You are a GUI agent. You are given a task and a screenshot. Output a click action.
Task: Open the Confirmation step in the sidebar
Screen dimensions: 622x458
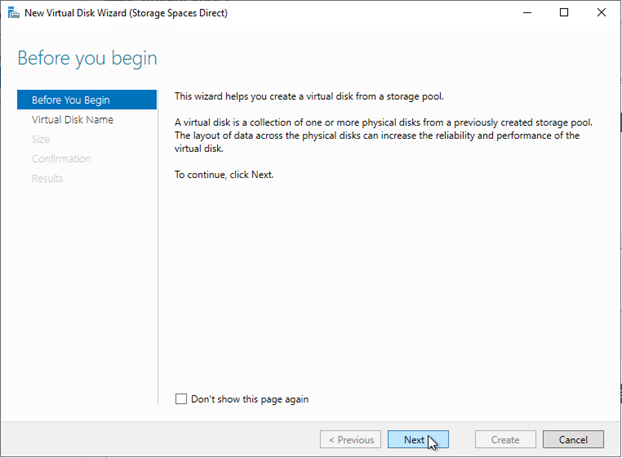[61, 159]
